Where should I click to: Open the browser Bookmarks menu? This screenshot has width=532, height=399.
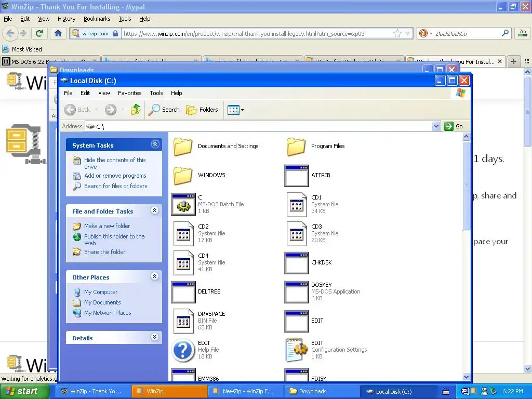97,19
